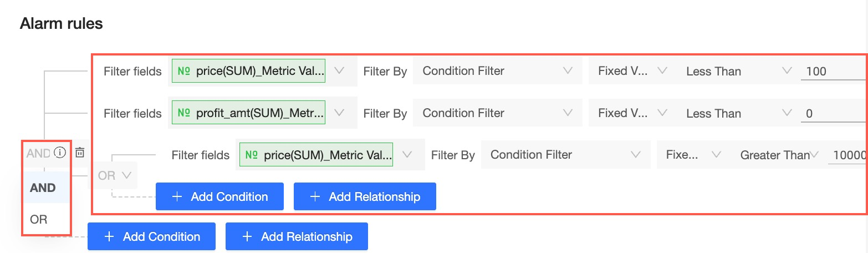Open the second row's Fixed Value type dropdown
Viewport: 868px width, 253px height.
pyautogui.click(x=661, y=113)
